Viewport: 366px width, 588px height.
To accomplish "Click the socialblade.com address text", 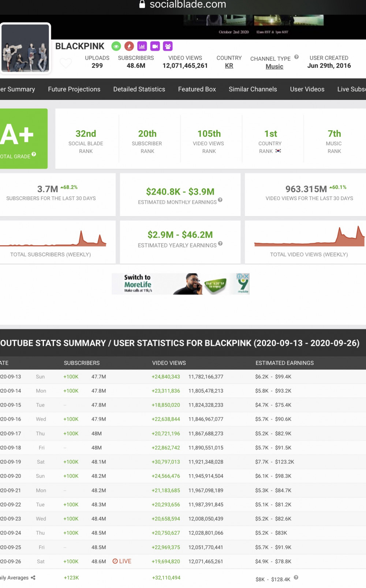I will (x=188, y=4).
